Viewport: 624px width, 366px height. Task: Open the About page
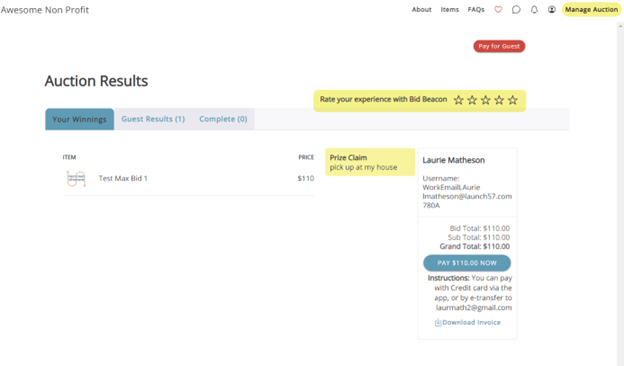[x=421, y=10]
